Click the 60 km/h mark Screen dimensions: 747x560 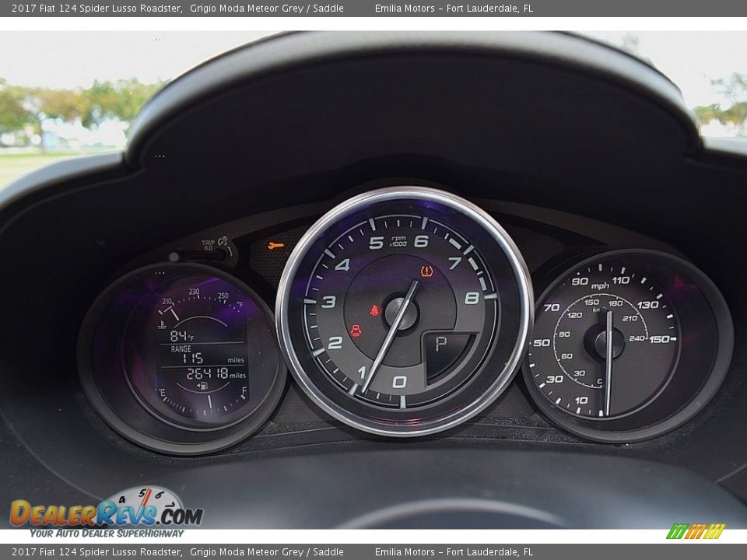(x=567, y=355)
